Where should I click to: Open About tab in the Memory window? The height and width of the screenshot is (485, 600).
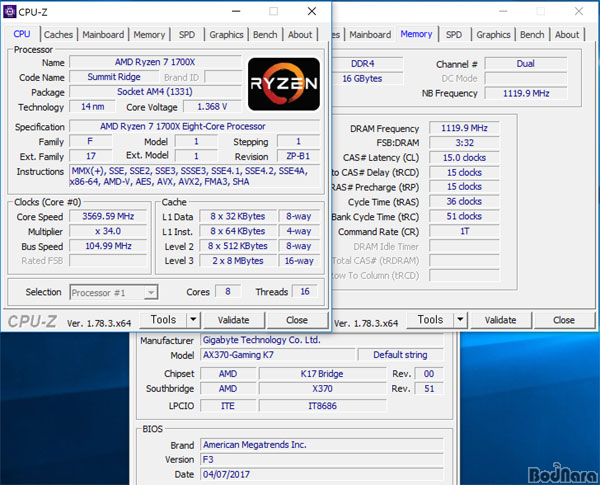pyautogui.click(x=567, y=34)
